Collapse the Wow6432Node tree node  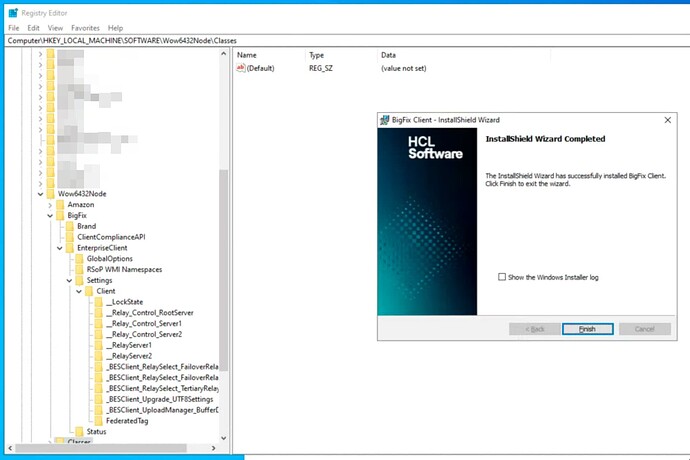tap(40, 193)
